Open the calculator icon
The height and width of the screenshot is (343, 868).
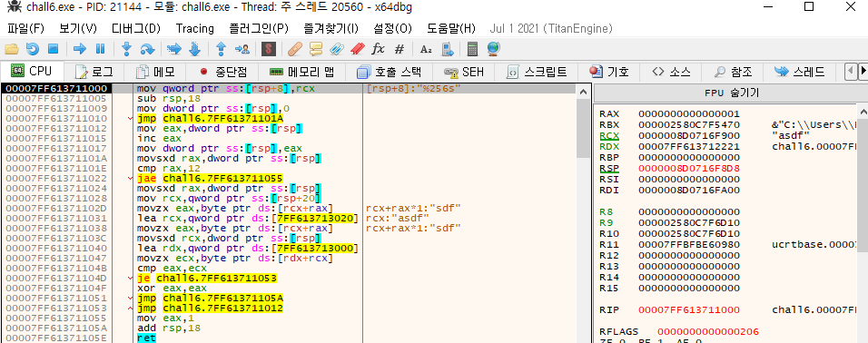coord(472,49)
